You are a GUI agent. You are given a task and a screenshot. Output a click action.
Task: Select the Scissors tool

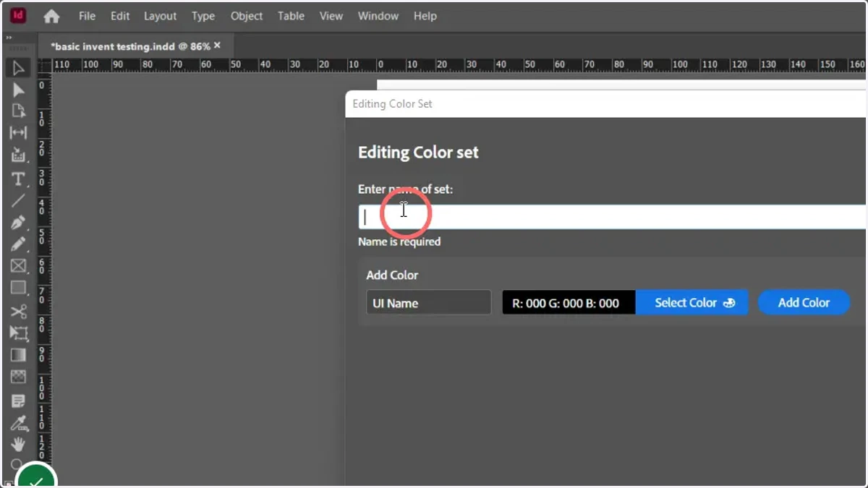(x=18, y=311)
